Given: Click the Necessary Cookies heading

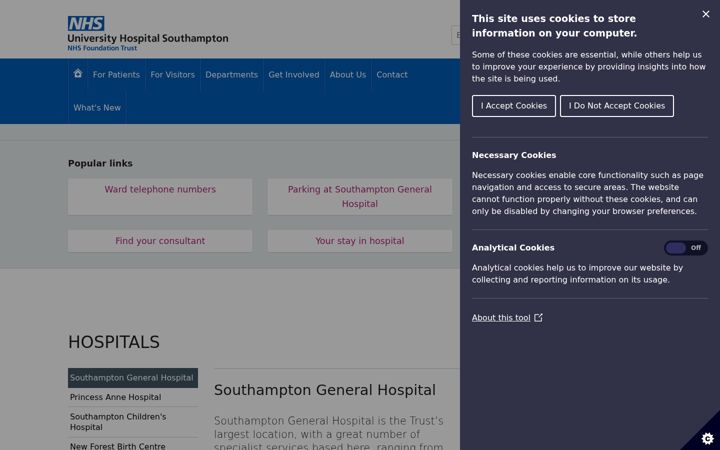Looking at the screenshot, I should [514, 155].
